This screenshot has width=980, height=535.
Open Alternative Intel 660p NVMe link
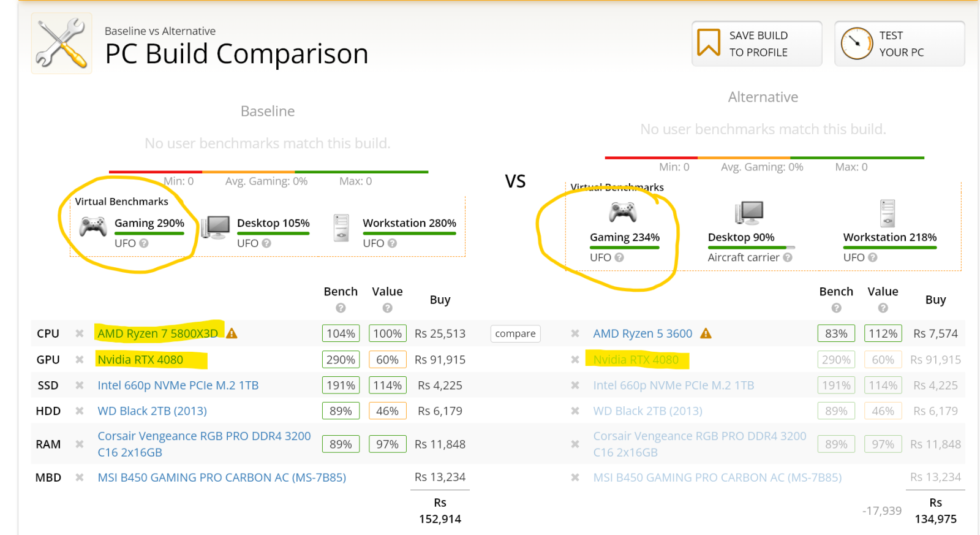pyautogui.click(x=673, y=385)
